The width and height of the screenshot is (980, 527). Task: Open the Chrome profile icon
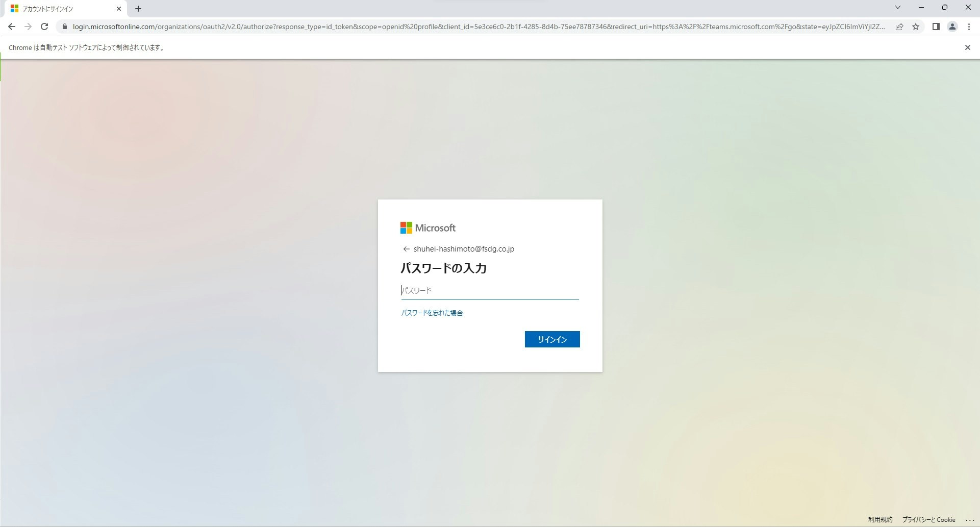952,27
